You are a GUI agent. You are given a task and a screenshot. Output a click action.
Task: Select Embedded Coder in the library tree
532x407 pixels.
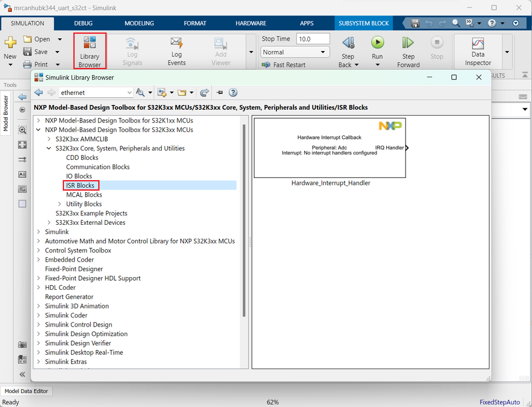coord(69,259)
